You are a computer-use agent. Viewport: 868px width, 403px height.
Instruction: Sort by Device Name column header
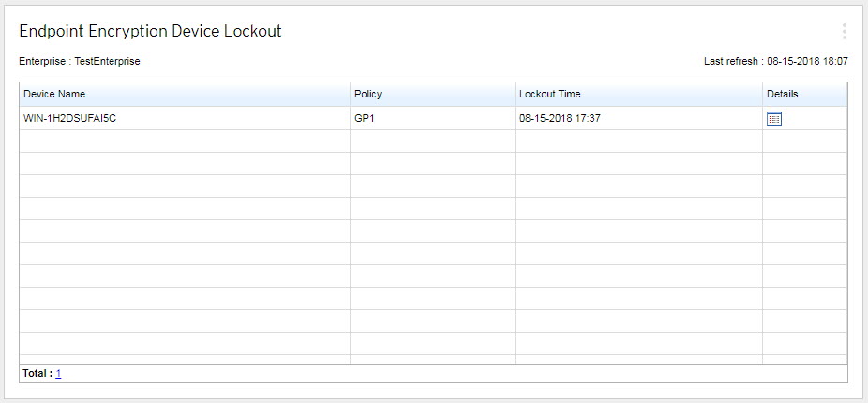54,95
